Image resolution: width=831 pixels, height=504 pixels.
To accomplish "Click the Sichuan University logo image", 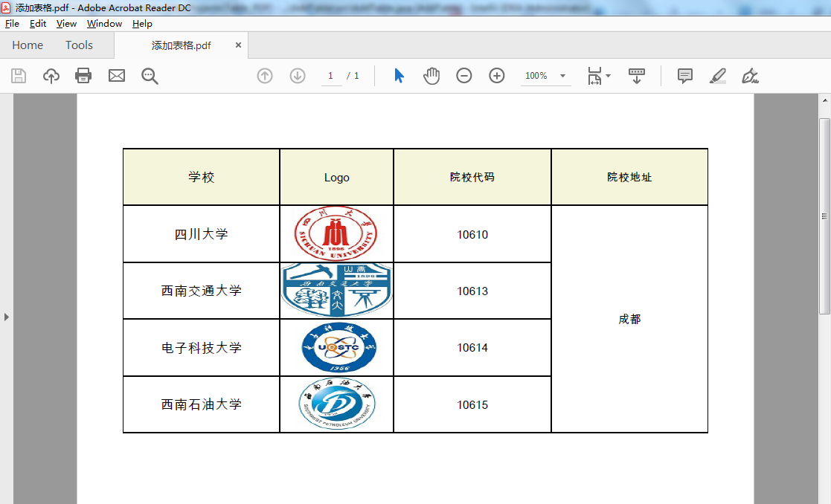I will [x=336, y=233].
